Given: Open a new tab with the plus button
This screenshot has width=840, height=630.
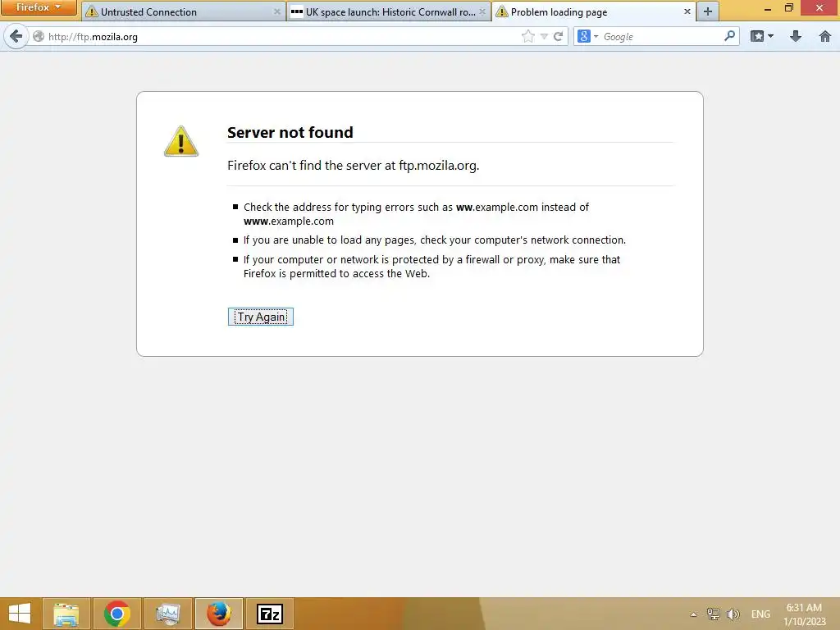Looking at the screenshot, I should 708,11.
